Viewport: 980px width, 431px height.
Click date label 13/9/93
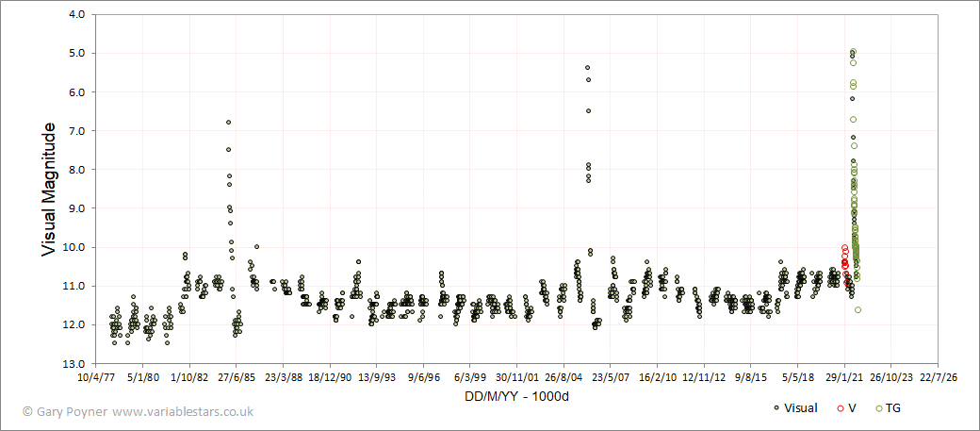pos(377,378)
